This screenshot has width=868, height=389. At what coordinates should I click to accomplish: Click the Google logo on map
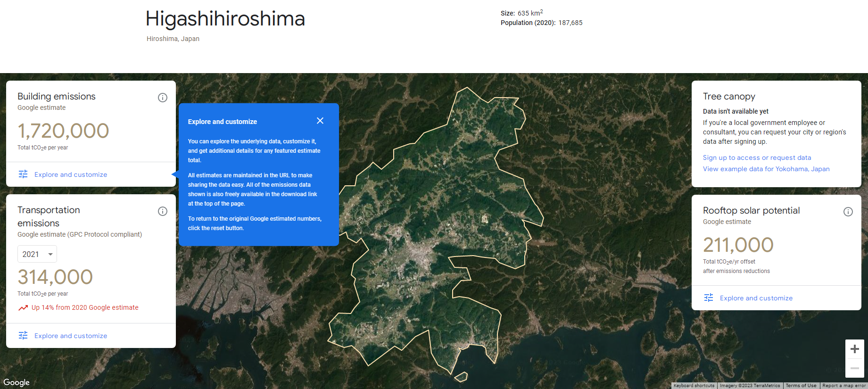[x=17, y=382]
